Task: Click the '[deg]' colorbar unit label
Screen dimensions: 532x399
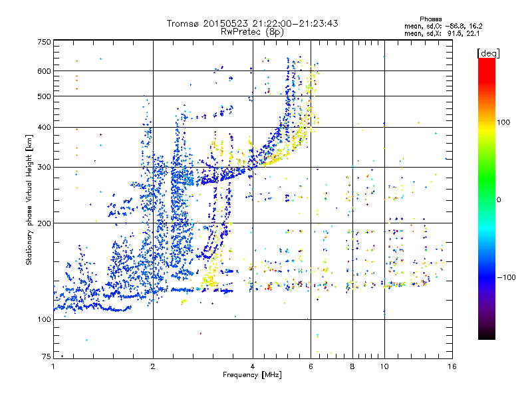Action: [x=488, y=53]
